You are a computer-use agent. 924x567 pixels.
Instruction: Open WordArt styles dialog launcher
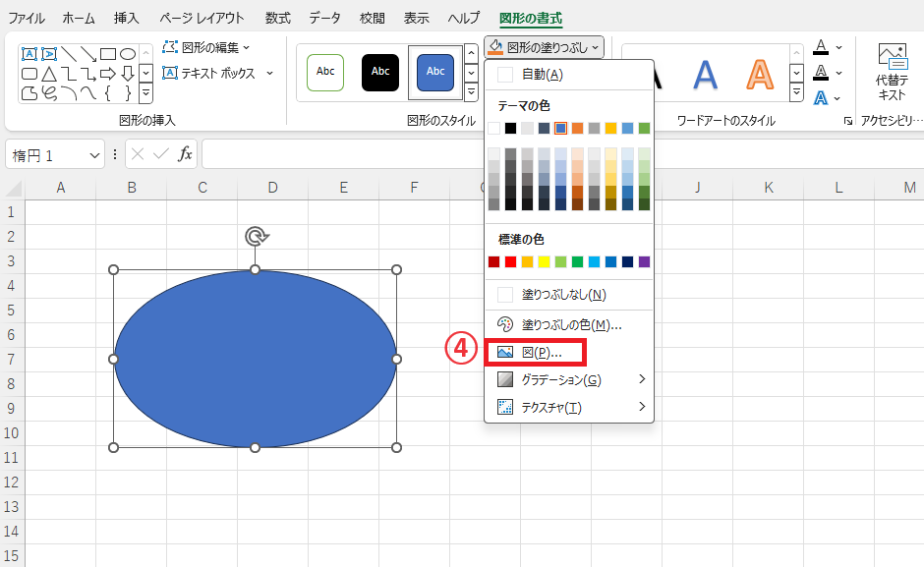(x=848, y=121)
